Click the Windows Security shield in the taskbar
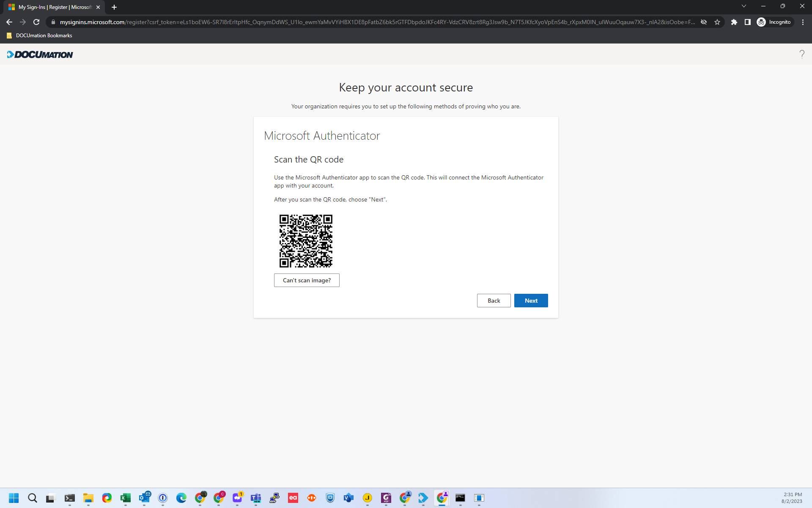Image resolution: width=812 pixels, height=508 pixels. (329, 498)
